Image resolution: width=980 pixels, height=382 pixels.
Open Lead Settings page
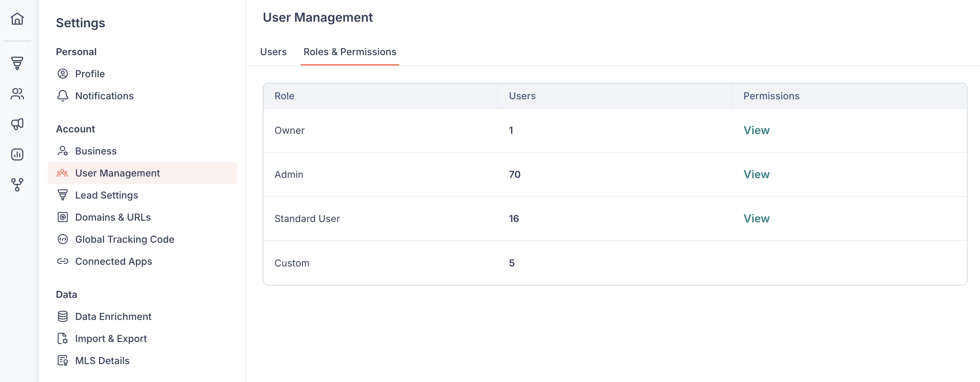(142, 195)
